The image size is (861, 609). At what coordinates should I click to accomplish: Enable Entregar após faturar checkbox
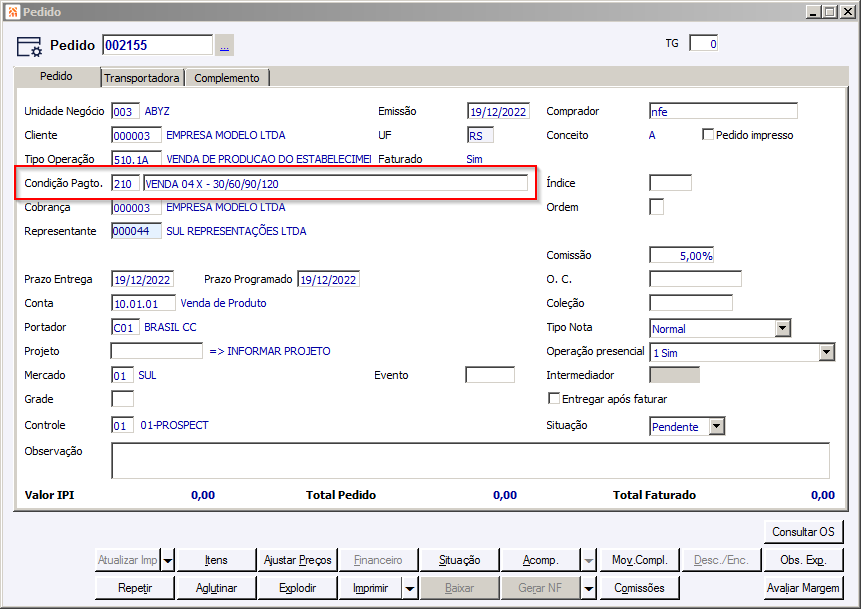(x=554, y=399)
